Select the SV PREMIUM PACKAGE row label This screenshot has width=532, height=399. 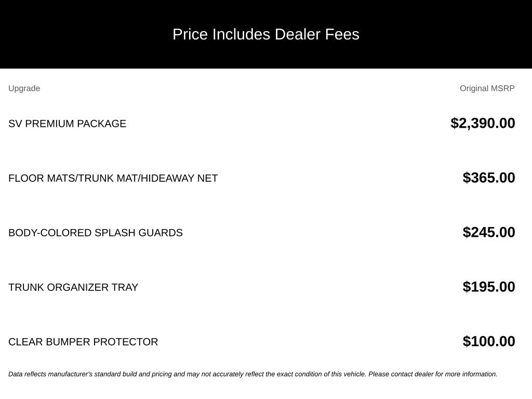67,124
